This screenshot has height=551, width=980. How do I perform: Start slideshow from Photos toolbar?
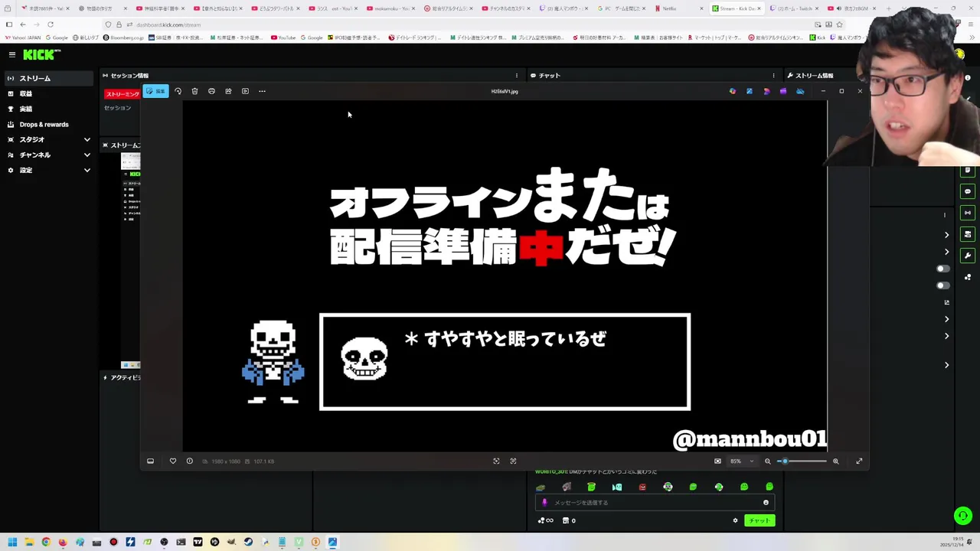click(x=245, y=91)
